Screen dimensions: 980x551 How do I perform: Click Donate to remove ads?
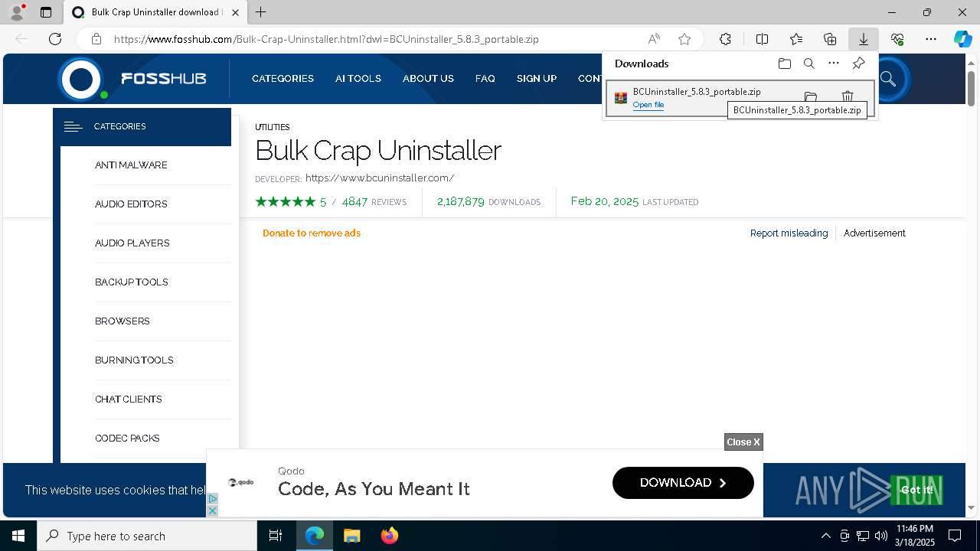312,233
